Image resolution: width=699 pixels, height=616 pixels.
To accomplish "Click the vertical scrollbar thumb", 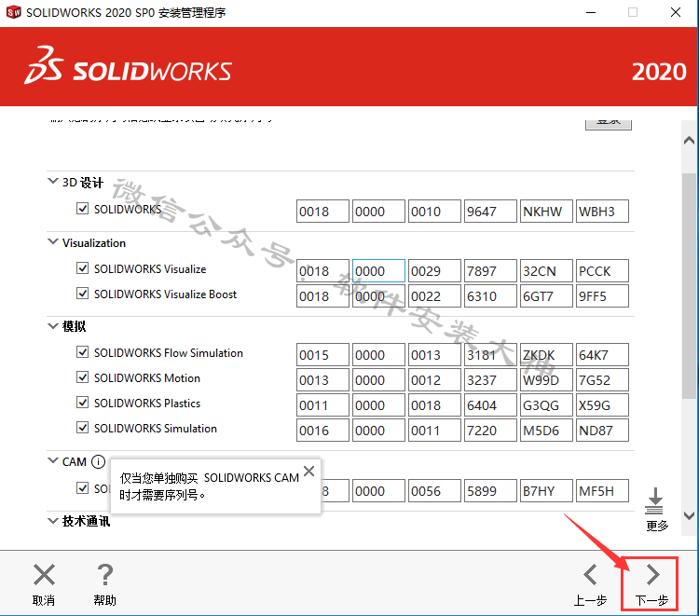I will click(689, 285).
